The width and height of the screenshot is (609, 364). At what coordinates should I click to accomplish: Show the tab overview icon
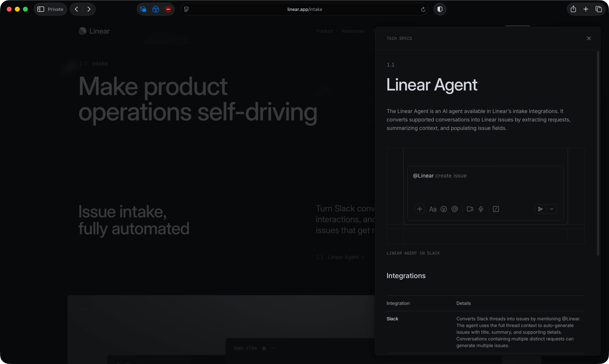pyautogui.click(x=598, y=9)
